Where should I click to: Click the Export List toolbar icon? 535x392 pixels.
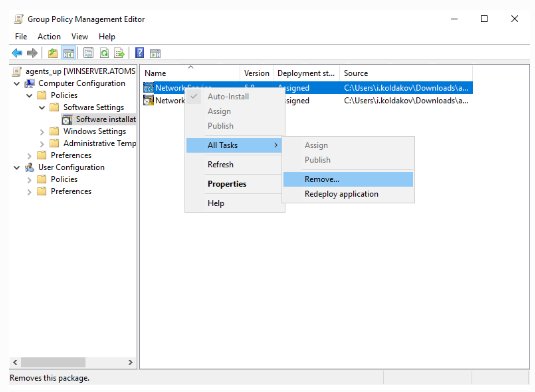pyautogui.click(x=119, y=53)
